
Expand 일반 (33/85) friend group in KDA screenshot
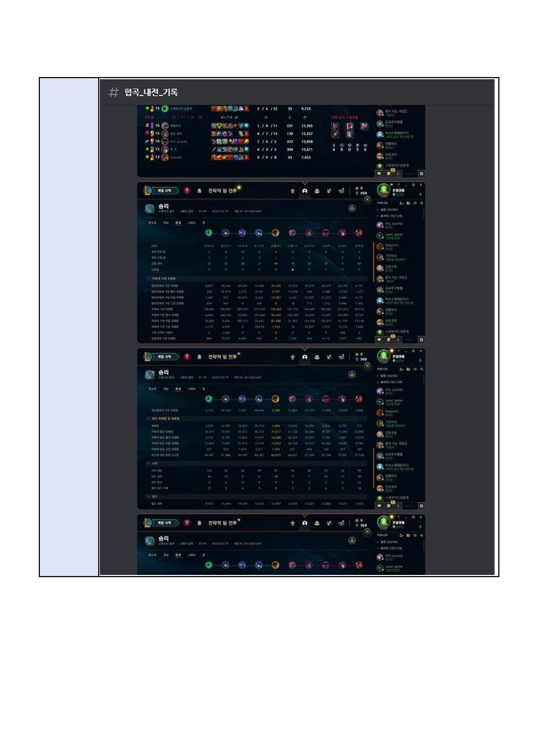pos(388,210)
